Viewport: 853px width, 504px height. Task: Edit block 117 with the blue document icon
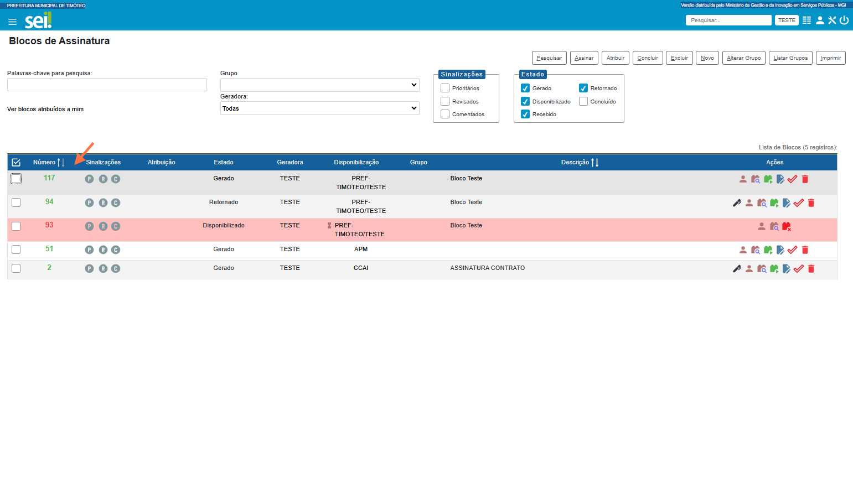(780, 179)
